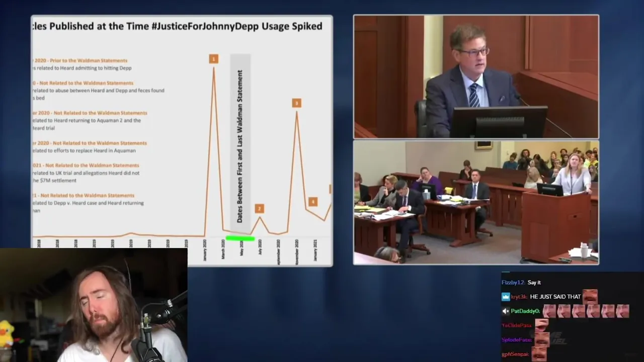Click the orange peak marker numbered 1
The image size is (644, 362).
pyautogui.click(x=213, y=59)
